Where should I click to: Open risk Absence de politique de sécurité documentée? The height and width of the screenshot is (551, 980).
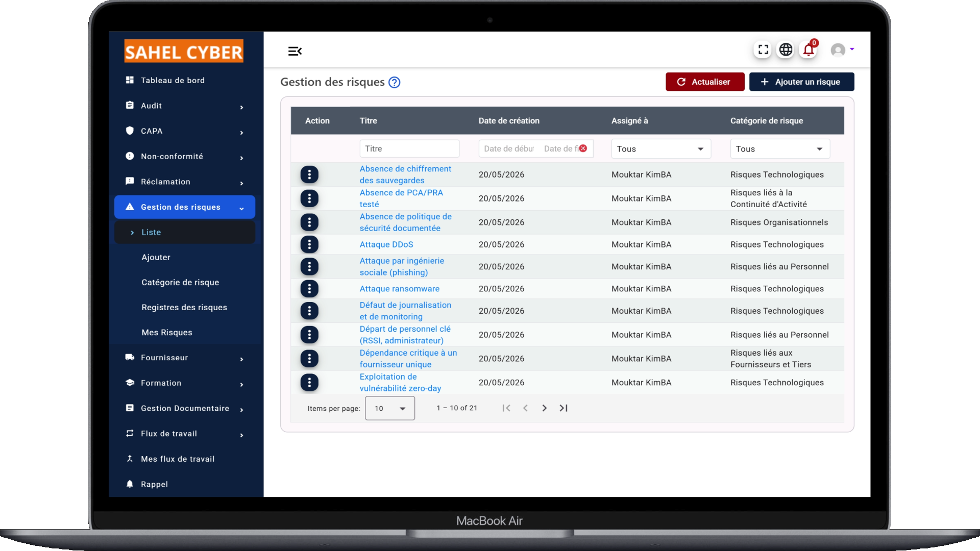pos(406,222)
